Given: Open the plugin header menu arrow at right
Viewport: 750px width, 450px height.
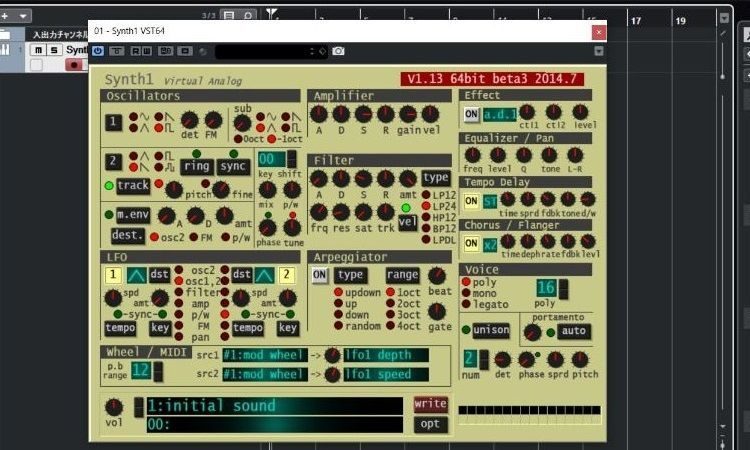Looking at the screenshot, I should click(598, 51).
